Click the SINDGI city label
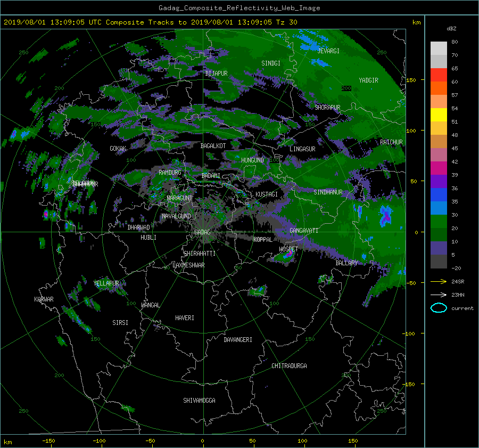Image resolution: width=479 pixels, height=448 pixels. click(x=271, y=63)
